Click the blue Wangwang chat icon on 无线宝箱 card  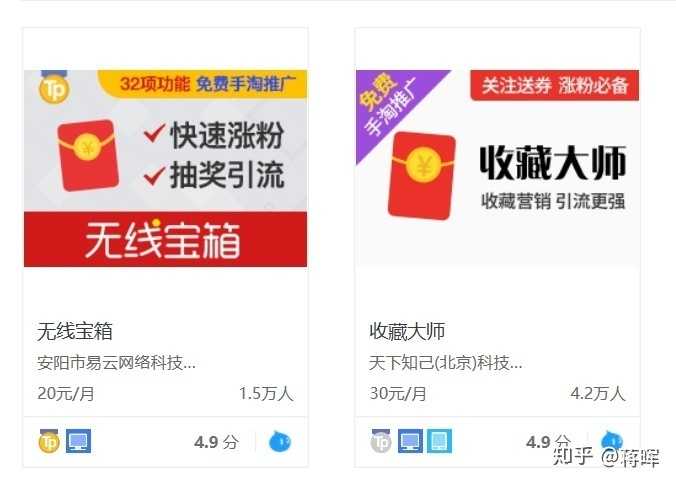pos(280,441)
